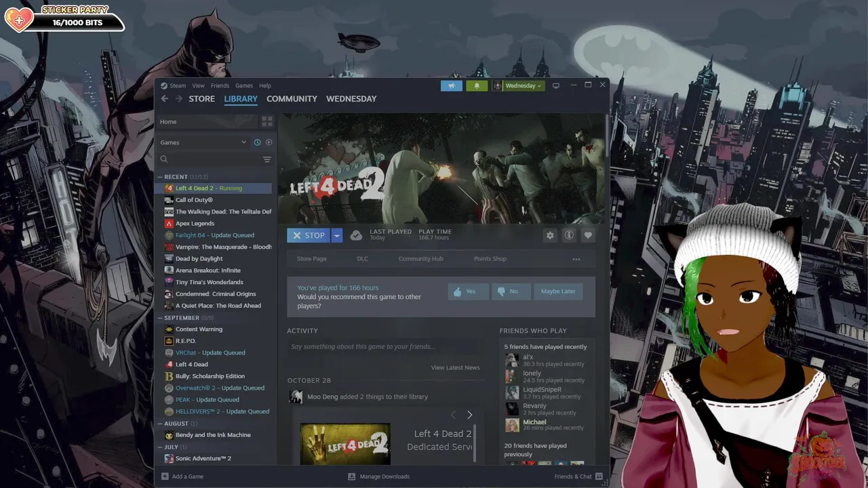The height and width of the screenshot is (488, 868).
Task: Open the Manage Downloads icon
Action: click(351, 476)
